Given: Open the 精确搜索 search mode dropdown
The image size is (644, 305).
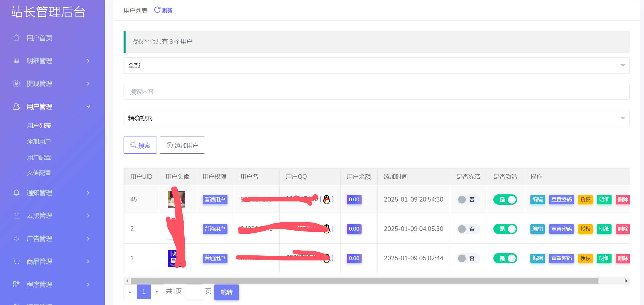Looking at the screenshot, I should click(376, 118).
